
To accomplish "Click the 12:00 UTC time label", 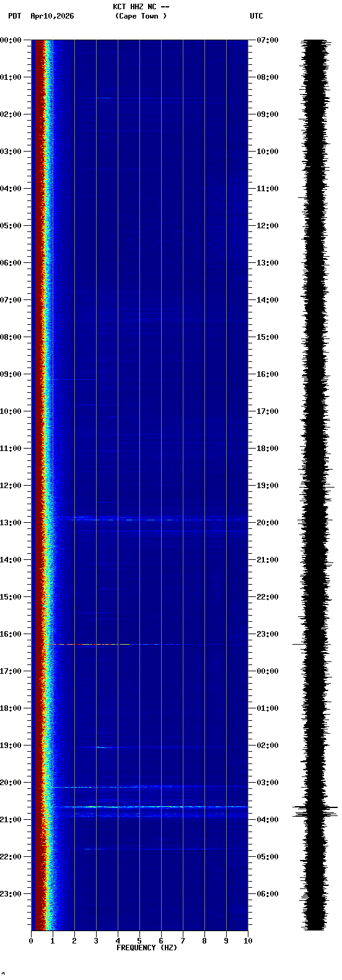I will [x=268, y=226].
